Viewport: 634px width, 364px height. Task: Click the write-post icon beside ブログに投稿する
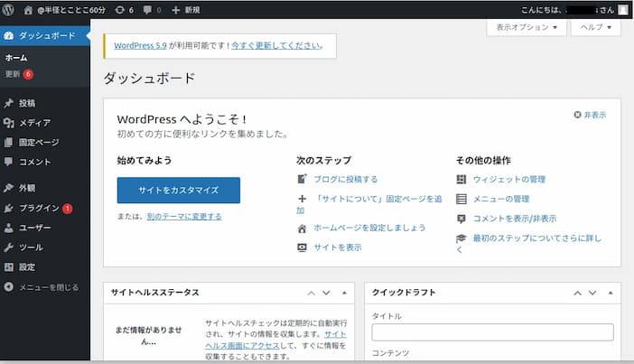[302, 179]
